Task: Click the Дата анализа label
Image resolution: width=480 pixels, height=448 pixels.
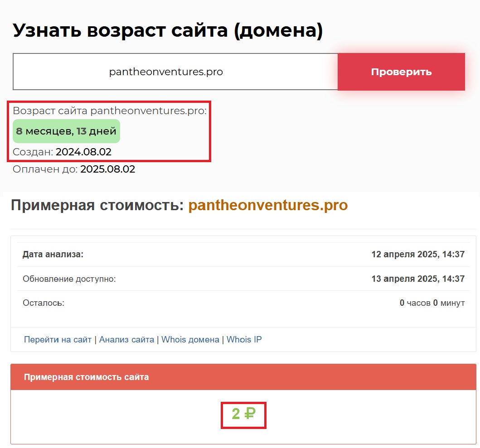Action: [53, 255]
